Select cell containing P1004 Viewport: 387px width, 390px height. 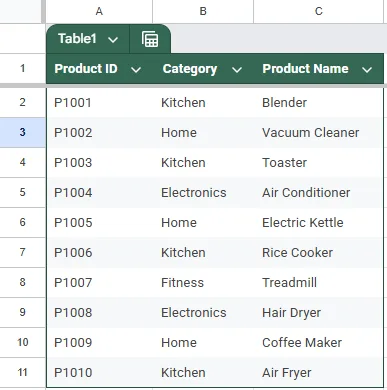click(99, 192)
